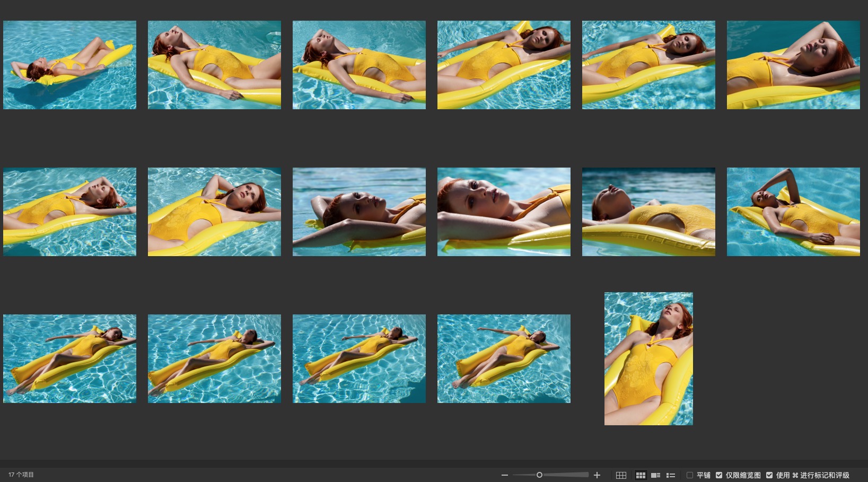Click the thumbnail size slider handle
This screenshot has width=868, height=482.
pos(539,475)
